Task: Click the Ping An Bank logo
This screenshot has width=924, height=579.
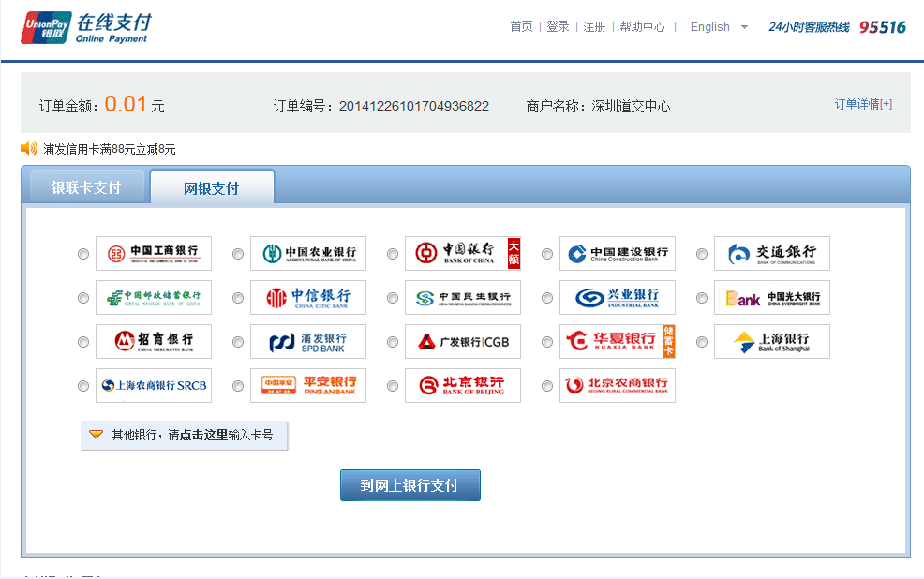Action: (308, 385)
